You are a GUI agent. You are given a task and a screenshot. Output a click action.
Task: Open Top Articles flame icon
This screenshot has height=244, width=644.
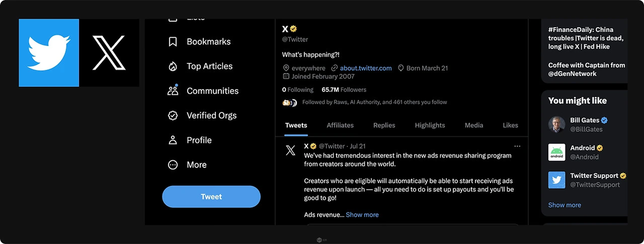[173, 67]
